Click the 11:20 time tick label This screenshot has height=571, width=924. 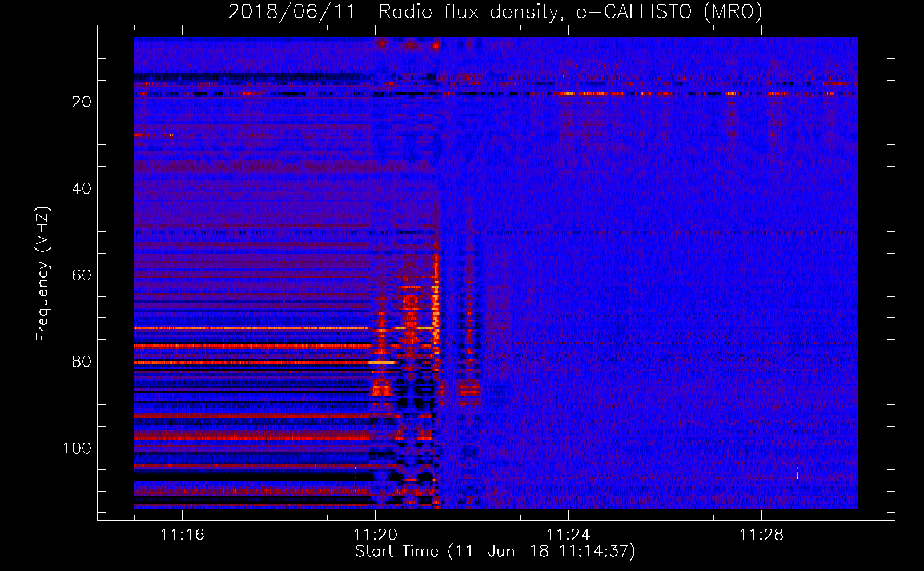tap(375, 535)
